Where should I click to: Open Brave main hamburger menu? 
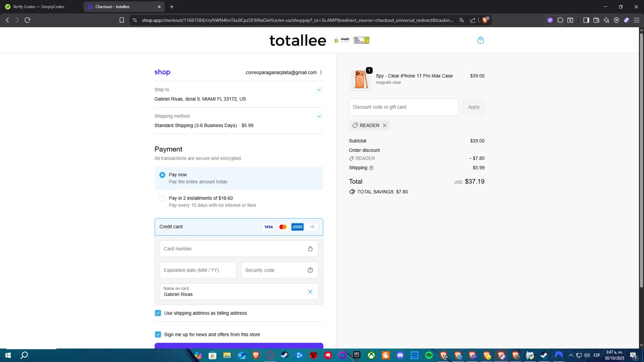pyautogui.click(x=637, y=20)
